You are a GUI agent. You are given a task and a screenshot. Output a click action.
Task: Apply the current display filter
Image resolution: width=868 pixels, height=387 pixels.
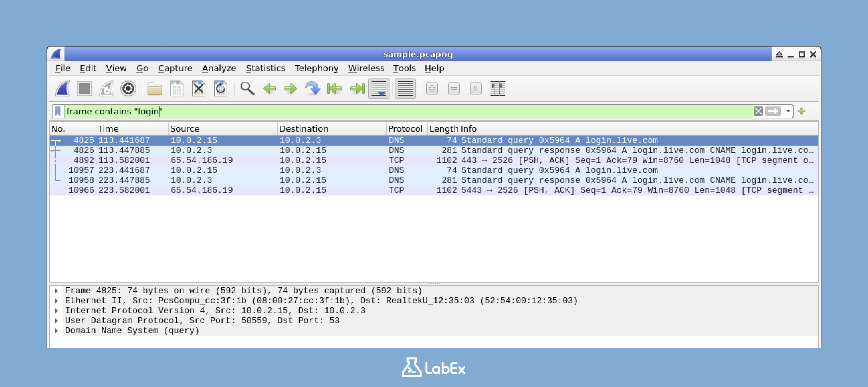pyautogui.click(x=773, y=111)
